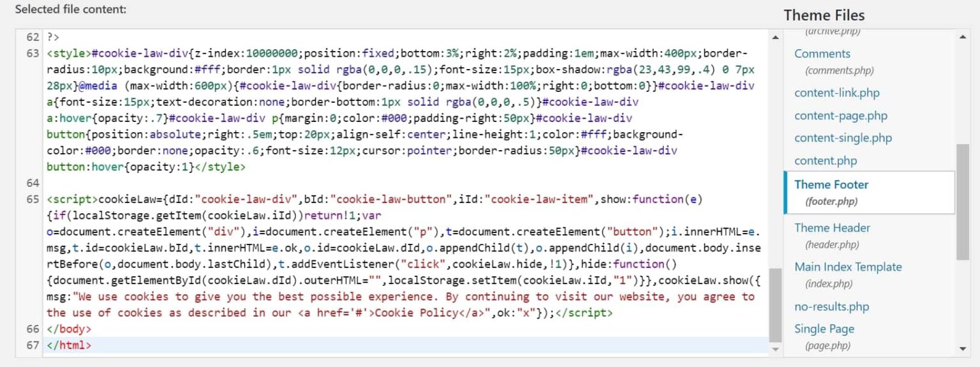Open the content-single.php file

pyautogui.click(x=843, y=139)
